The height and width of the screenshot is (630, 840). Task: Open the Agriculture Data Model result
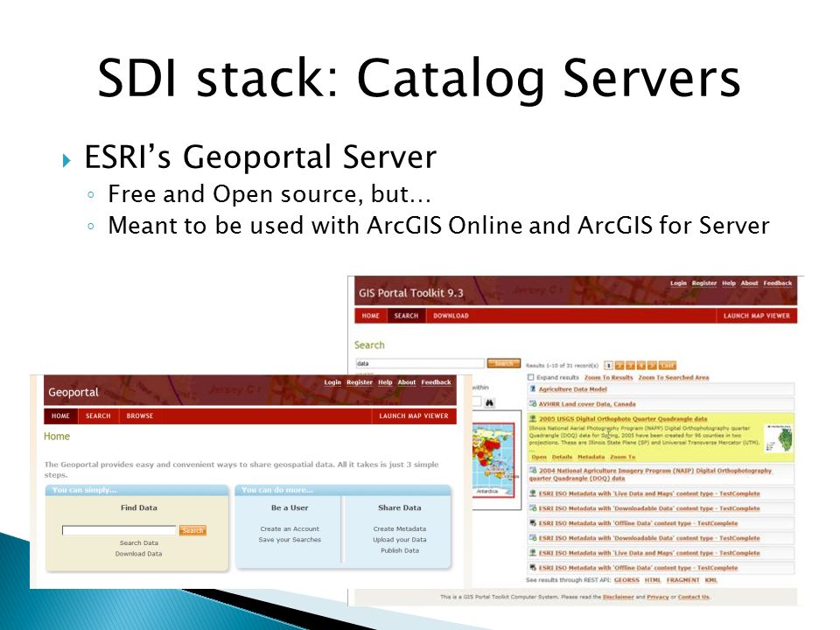pyautogui.click(x=572, y=389)
